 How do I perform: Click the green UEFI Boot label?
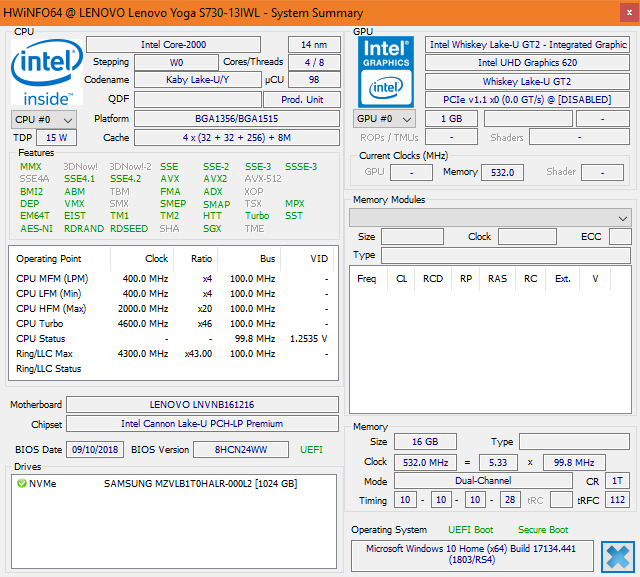tap(470, 530)
